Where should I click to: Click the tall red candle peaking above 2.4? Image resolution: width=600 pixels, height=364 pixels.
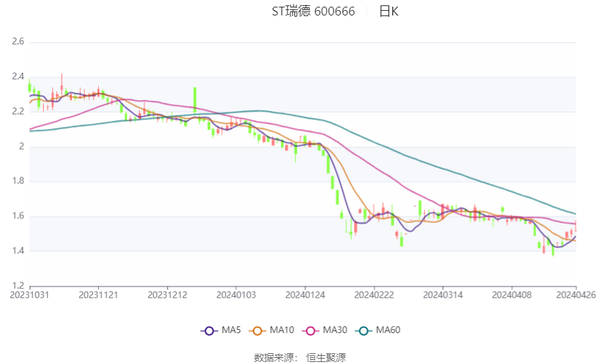[62, 84]
